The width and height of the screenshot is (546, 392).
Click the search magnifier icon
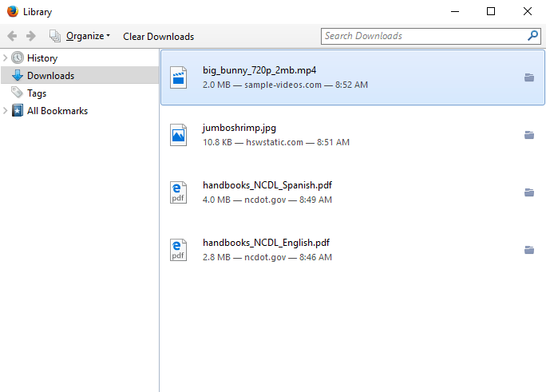click(x=532, y=36)
